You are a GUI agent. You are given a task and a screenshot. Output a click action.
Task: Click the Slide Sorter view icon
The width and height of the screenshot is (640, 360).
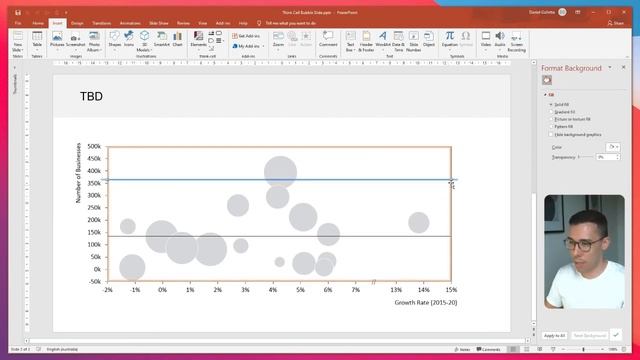point(527,349)
